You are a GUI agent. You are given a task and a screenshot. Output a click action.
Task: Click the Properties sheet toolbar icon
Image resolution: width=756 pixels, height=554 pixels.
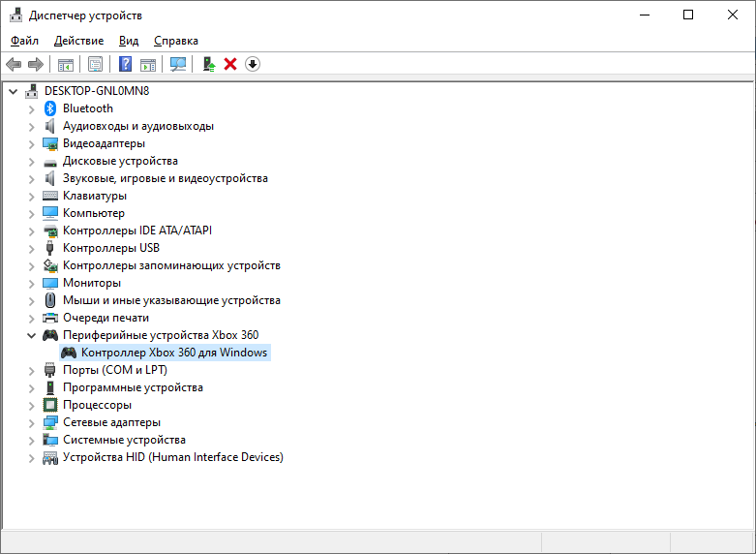click(x=96, y=64)
